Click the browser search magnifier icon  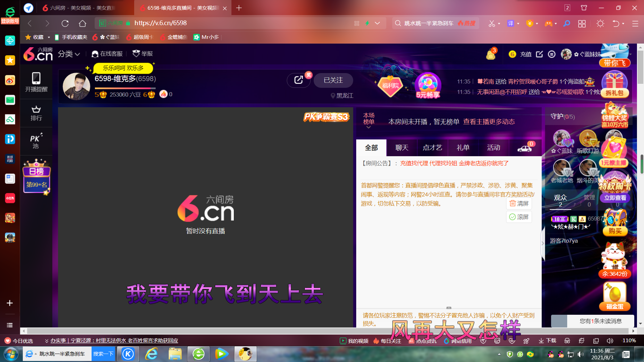[x=567, y=23]
